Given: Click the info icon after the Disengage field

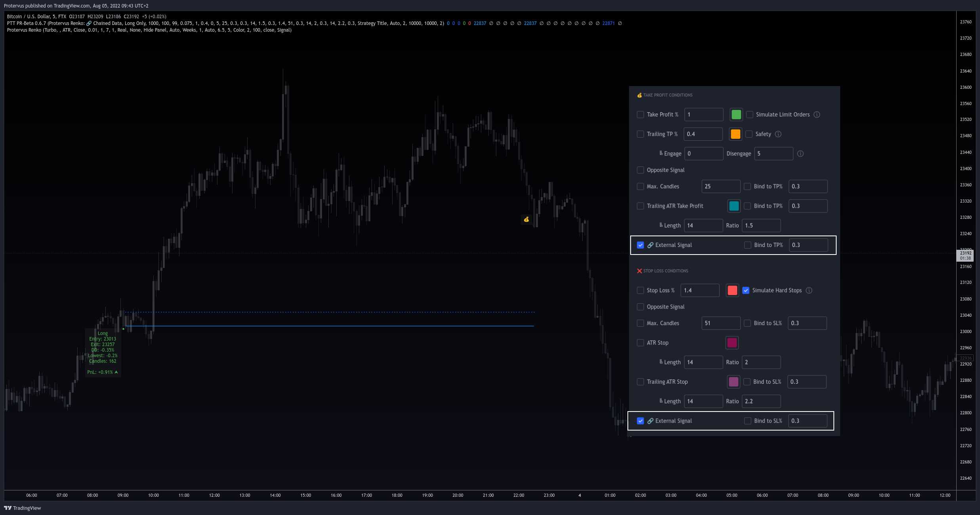Looking at the screenshot, I should click(800, 154).
